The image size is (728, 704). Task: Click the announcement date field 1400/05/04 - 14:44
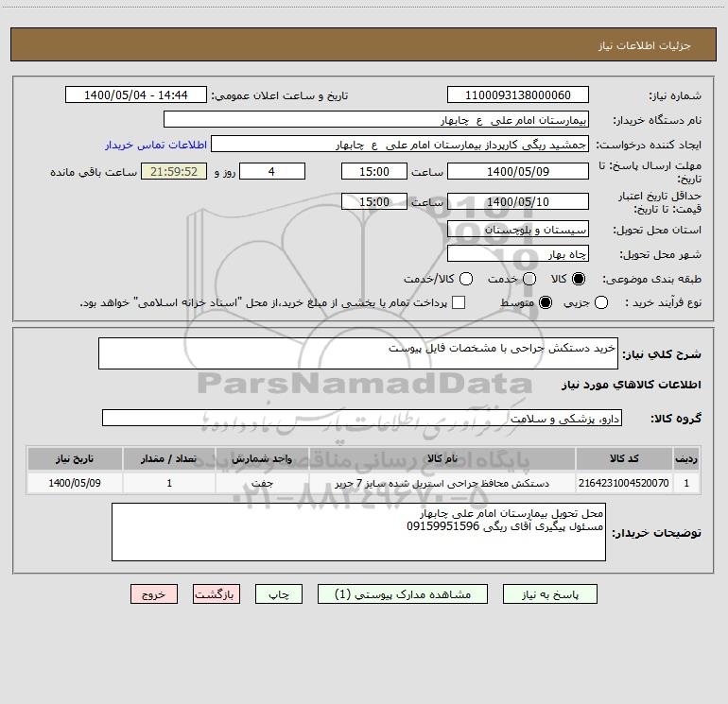[135, 94]
